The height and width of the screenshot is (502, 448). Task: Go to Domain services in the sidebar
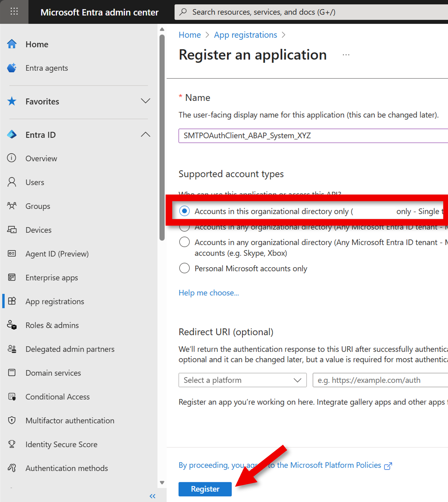pyautogui.click(x=53, y=373)
